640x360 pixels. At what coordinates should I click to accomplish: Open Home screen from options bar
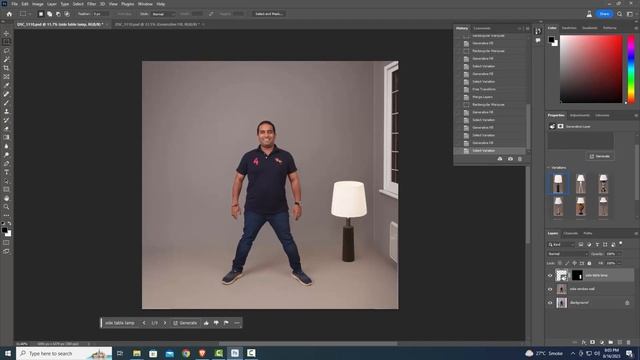9,14
